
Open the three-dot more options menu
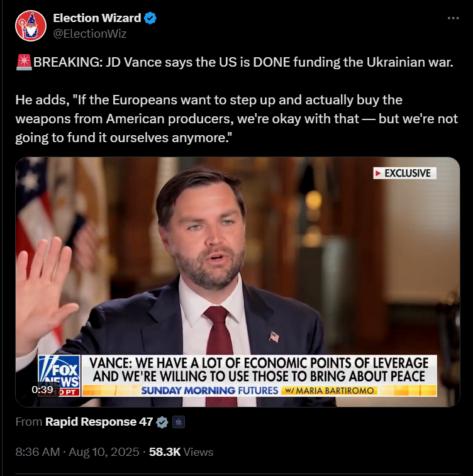point(453,18)
